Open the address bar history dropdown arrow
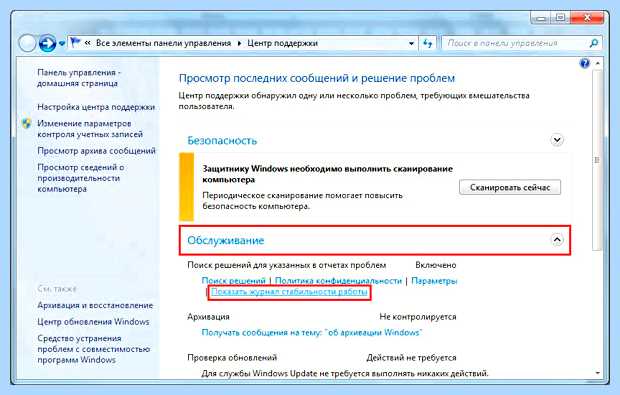This screenshot has height=395, width=620. (411, 43)
